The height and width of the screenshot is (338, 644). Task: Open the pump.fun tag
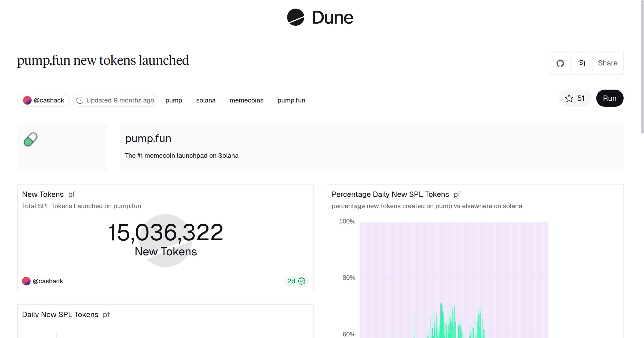[x=291, y=100]
